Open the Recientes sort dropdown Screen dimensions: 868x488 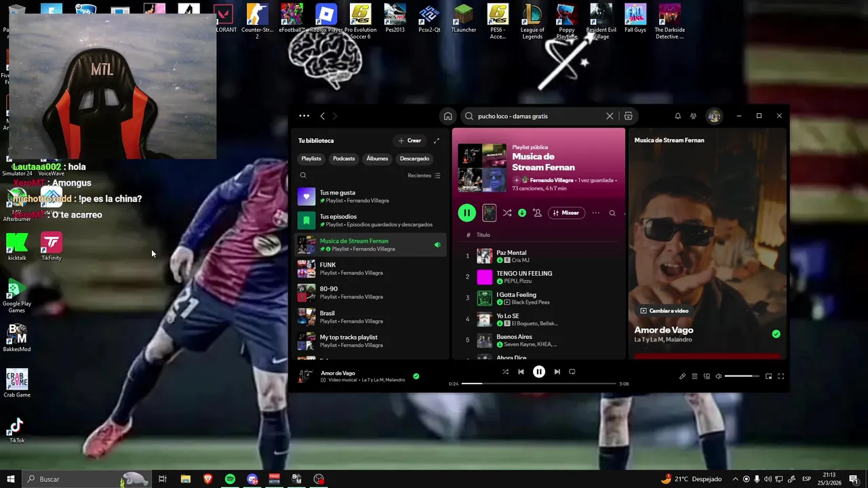[424, 176]
